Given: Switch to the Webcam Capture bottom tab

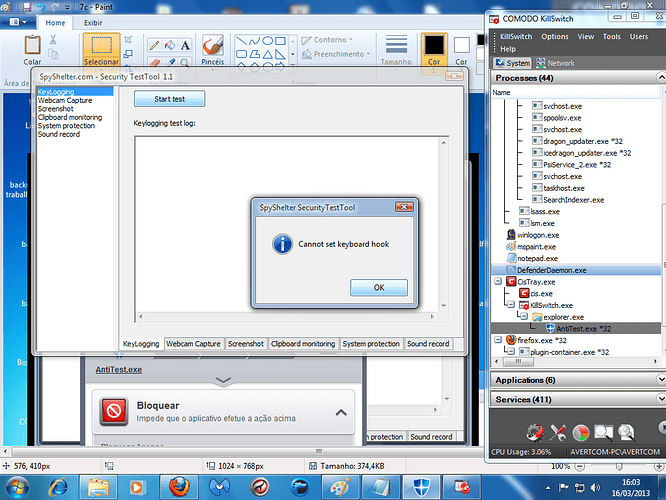Looking at the screenshot, I should coord(193,344).
